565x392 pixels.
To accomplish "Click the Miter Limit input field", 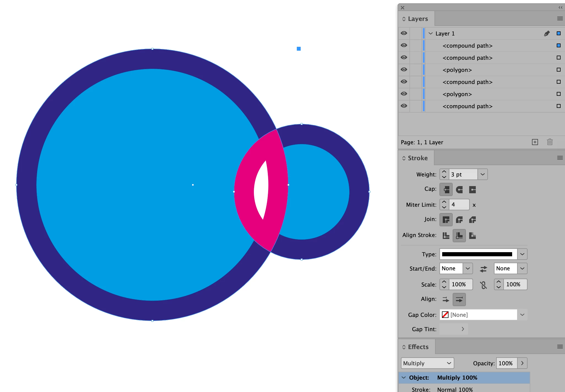I will click(459, 205).
